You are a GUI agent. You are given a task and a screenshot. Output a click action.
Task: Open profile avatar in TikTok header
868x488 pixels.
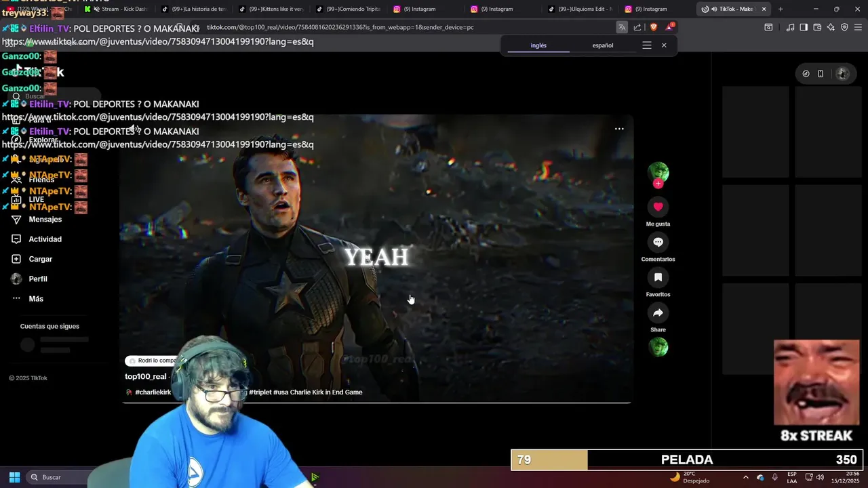click(x=843, y=74)
